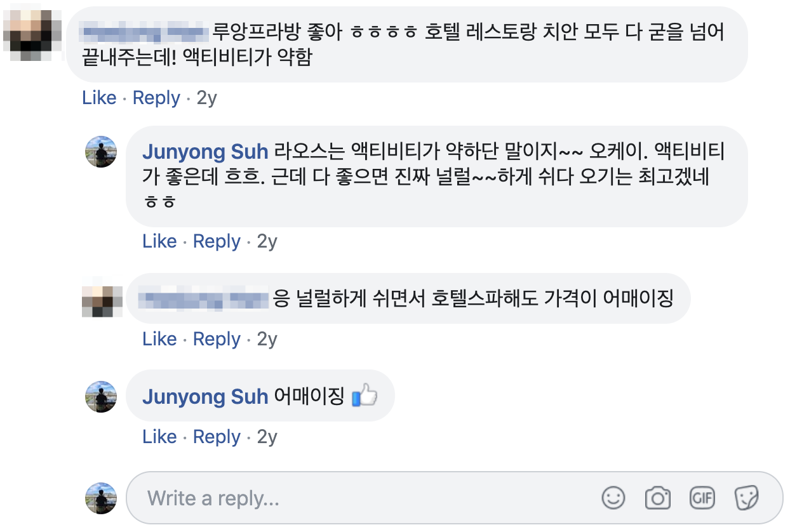This screenshot has height=532, width=790.
Task: Open Junyong Suh's profile from his name
Action: click(x=204, y=152)
